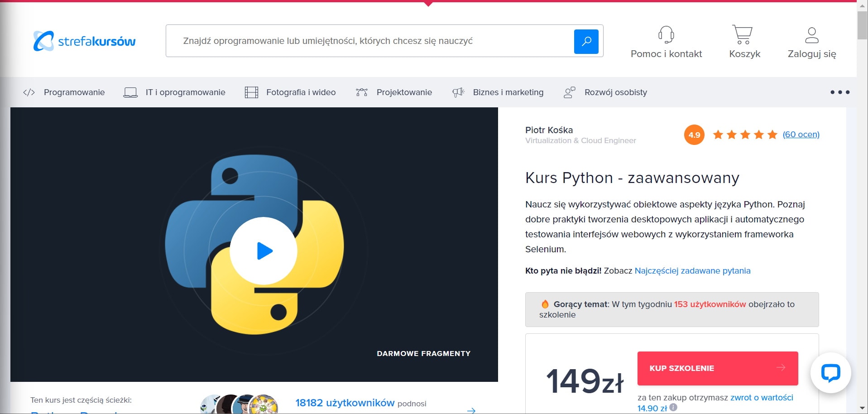
Task: Click the KUP SZKOLENIE button
Action: [718, 368]
